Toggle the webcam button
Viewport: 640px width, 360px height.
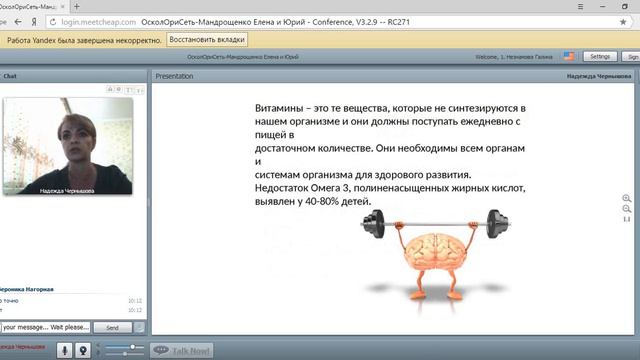pyautogui.click(x=83, y=350)
